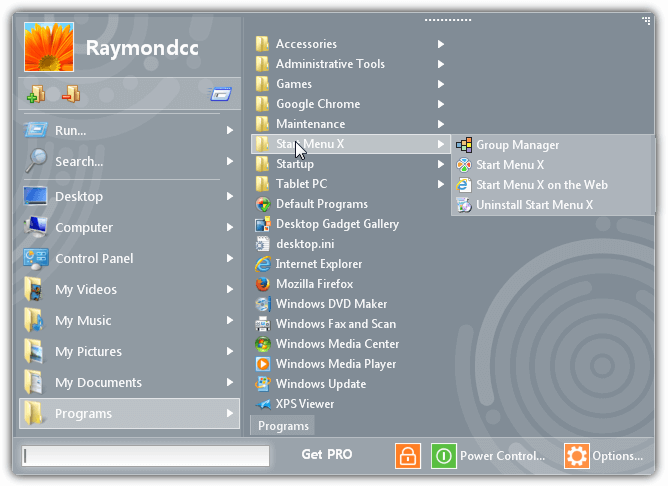Click the Raymondcc user name
The image size is (668, 486).
click(142, 48)
